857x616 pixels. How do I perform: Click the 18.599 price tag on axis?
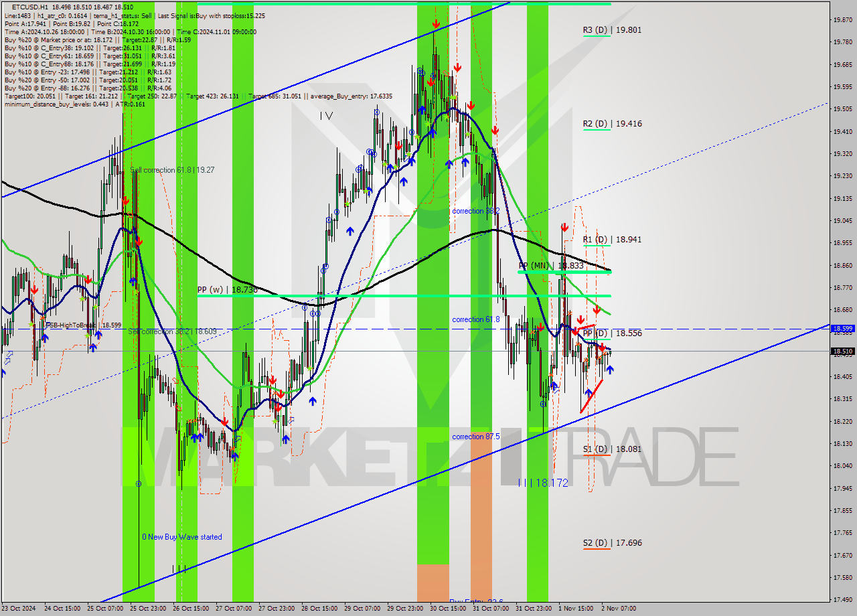pyautogui.click(x=842, y=329)
